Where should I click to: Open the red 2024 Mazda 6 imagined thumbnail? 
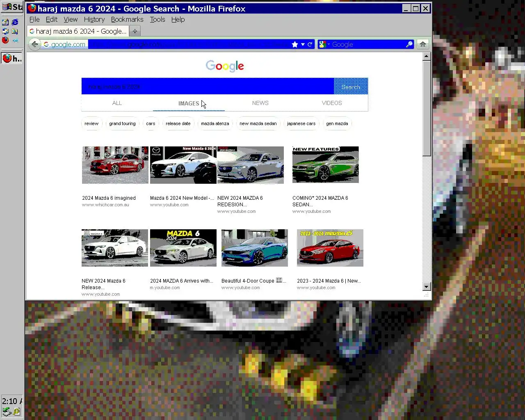pyautogui.click(x=115, y=165)
